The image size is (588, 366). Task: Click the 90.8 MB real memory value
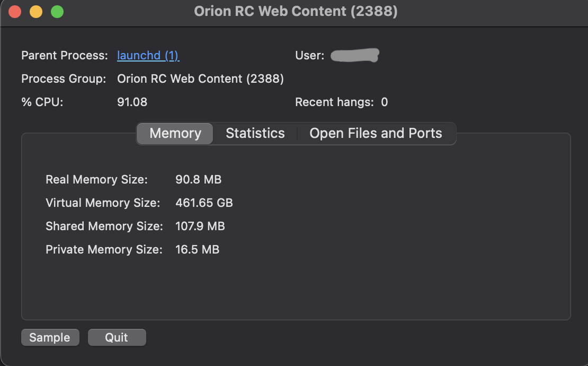[x=198, y=180]
